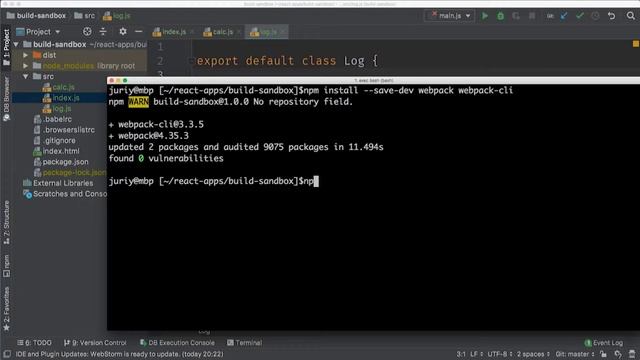Open Search Everywhere magnifier
This screenshot has height=360, width=640.
[x=631, y=16]
